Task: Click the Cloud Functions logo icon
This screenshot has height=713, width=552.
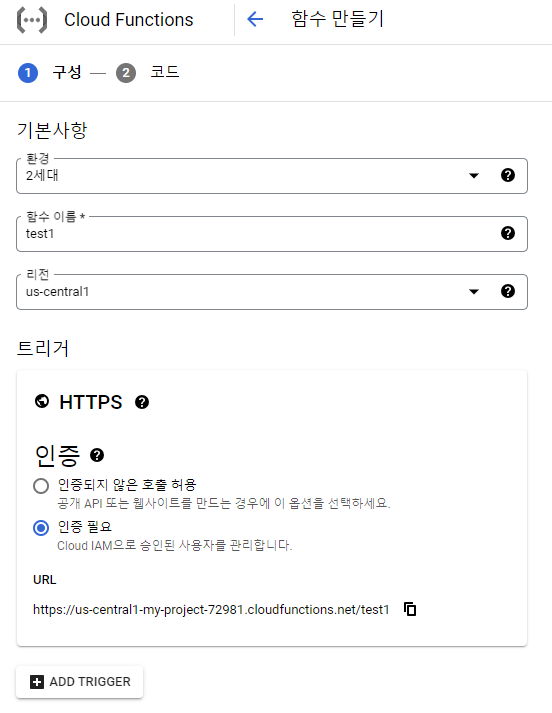Action: click(32, 20)
